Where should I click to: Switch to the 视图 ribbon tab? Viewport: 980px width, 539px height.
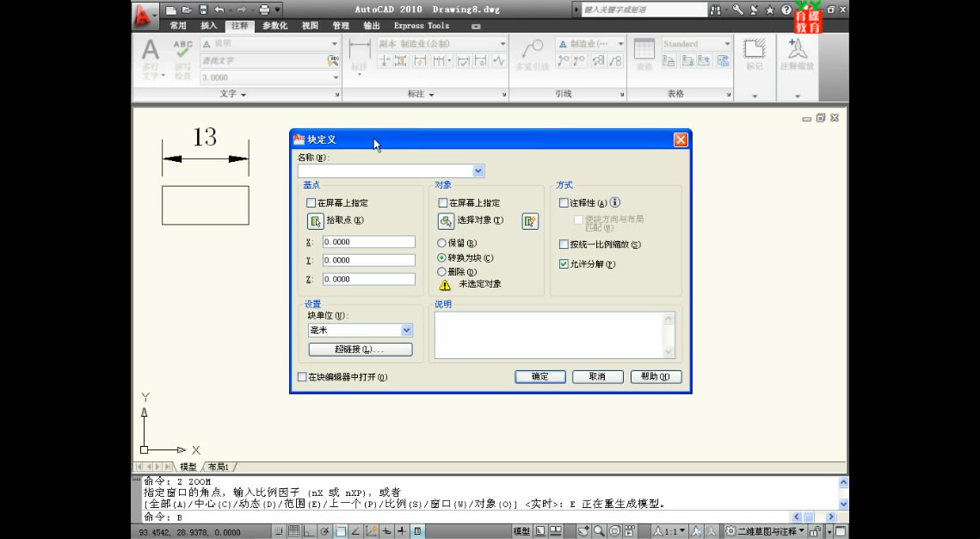(x=310, y=26)
